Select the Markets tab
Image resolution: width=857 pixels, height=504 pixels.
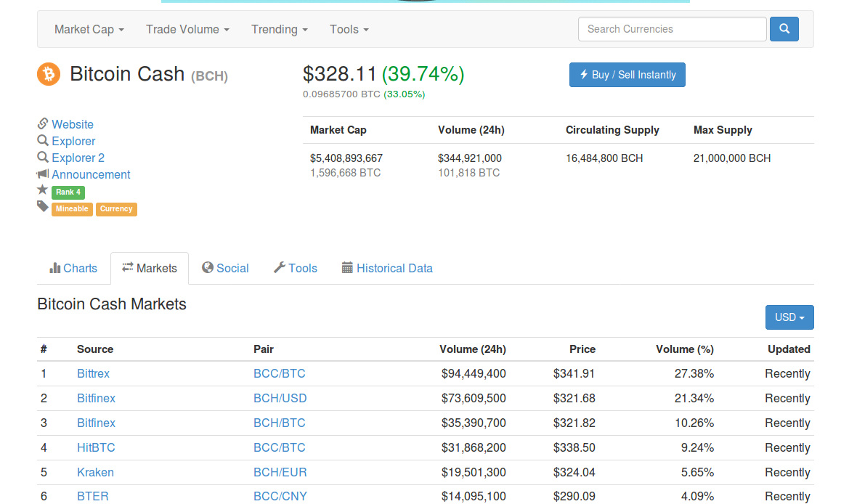[x=149, y=269]
